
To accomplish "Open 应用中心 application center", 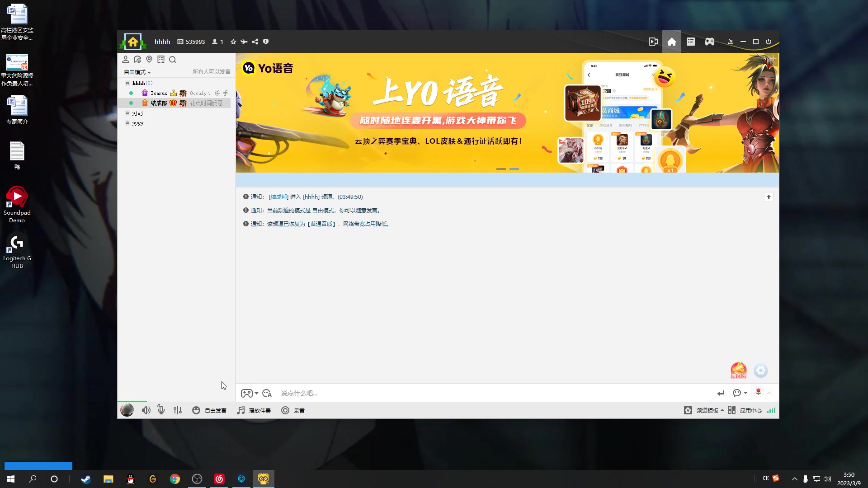I will pos(750,410).
